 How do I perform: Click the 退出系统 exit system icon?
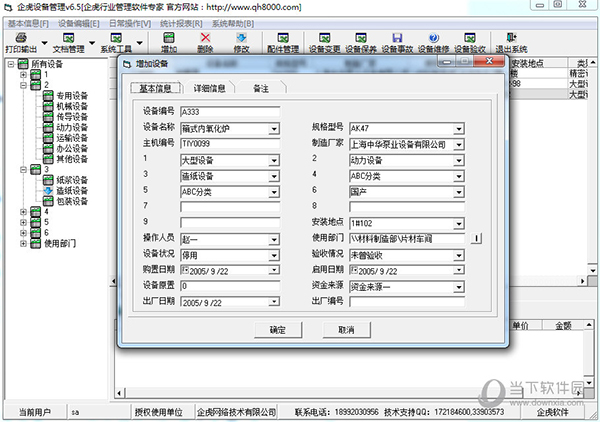pos(511,41)
